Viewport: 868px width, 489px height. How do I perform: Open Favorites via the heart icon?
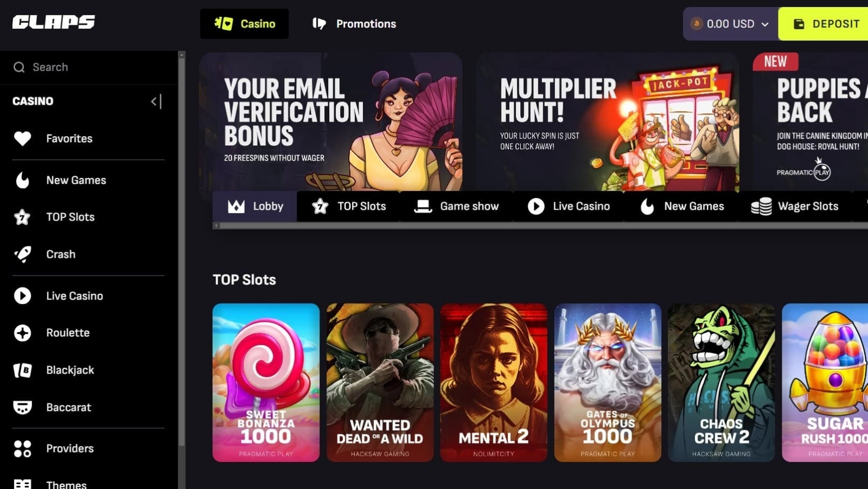coord(22,138)
